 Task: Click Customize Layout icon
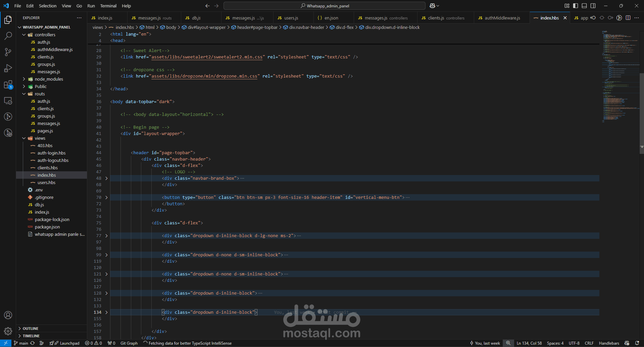tap(567, 6)
